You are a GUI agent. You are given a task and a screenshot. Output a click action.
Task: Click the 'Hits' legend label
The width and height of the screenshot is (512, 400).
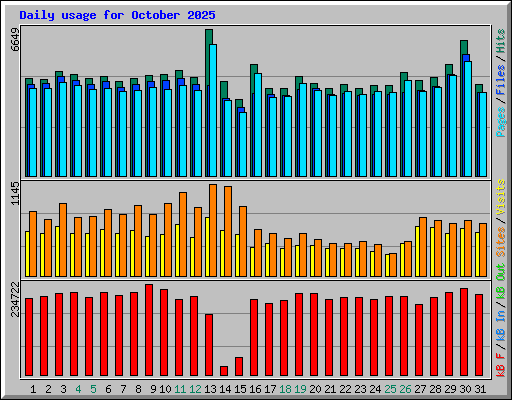point(501,41)
